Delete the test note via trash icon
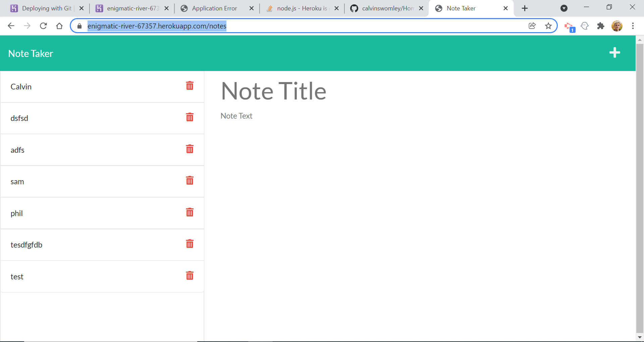The height and width of the screenshot is (342, 644). [190, 276]
